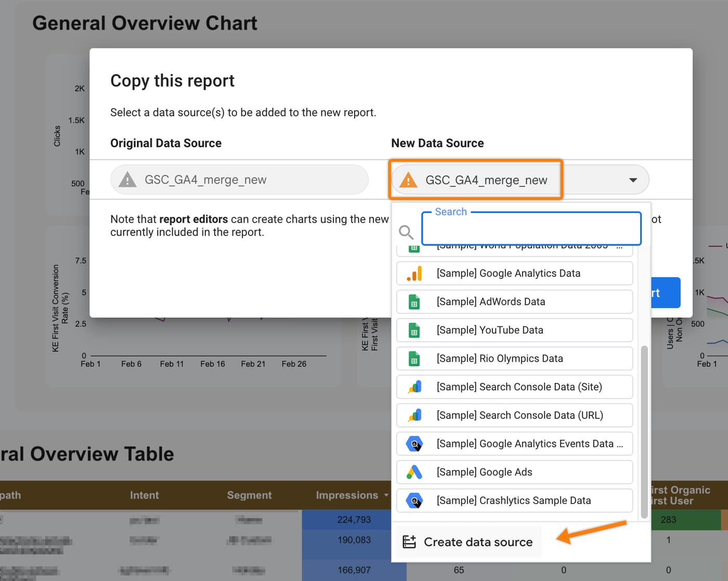Click Create data source button
The width and height of the screenshot is (728, 581).
[469, 542]
